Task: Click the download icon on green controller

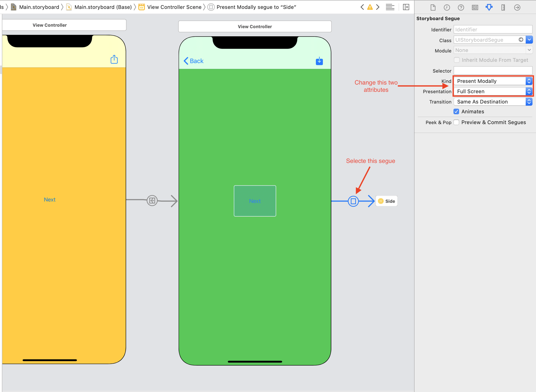Action: pos(319,61)
